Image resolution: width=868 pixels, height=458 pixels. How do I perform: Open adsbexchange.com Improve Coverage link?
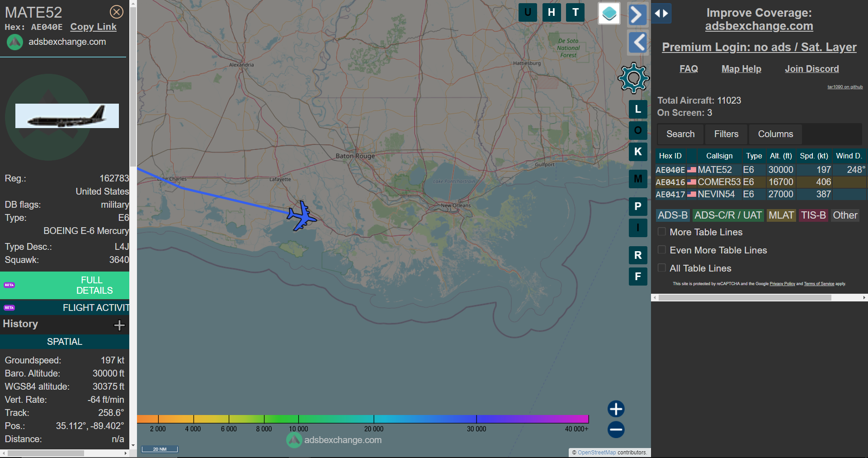pos(759,26)
